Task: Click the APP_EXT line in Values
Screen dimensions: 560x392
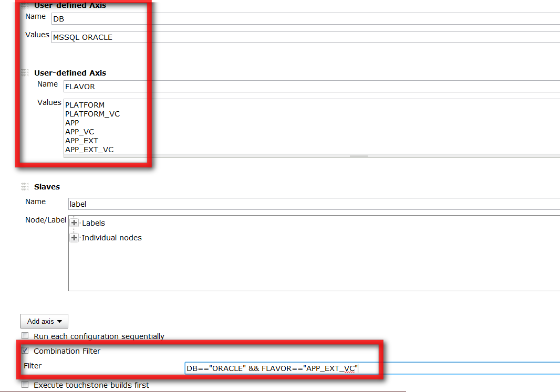Action: pyautogui.click(x=81, y=141)
